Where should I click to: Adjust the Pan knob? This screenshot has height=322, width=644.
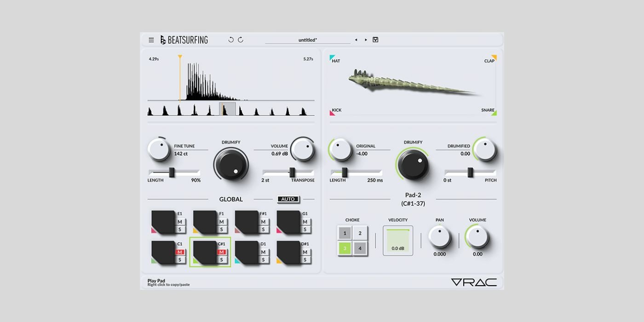(439, 237)
